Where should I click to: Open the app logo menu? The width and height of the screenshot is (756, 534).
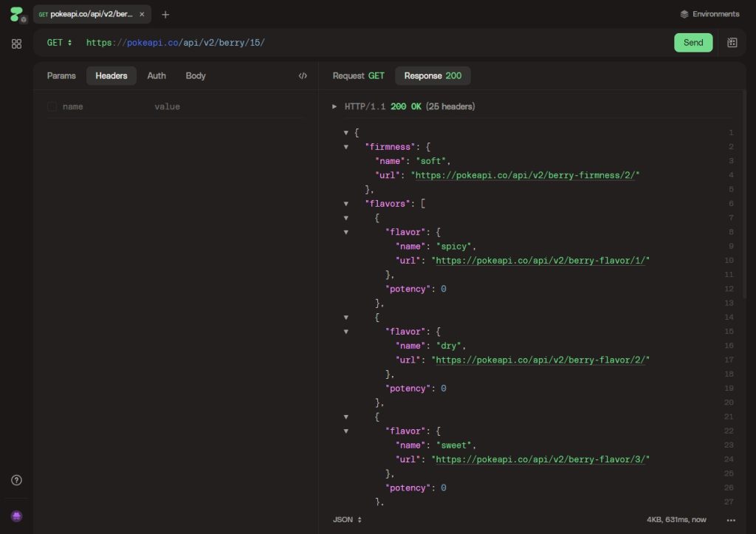17,14
